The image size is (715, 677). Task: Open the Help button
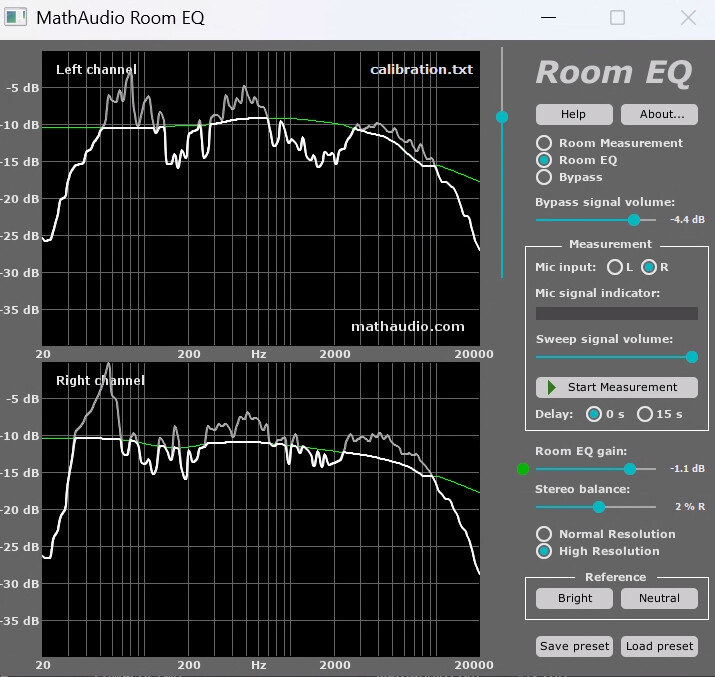click(573, 114)
